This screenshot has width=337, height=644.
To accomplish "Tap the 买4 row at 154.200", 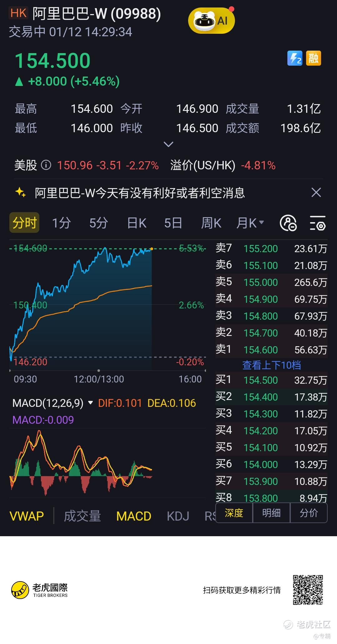I will click(x=271, y=431).
